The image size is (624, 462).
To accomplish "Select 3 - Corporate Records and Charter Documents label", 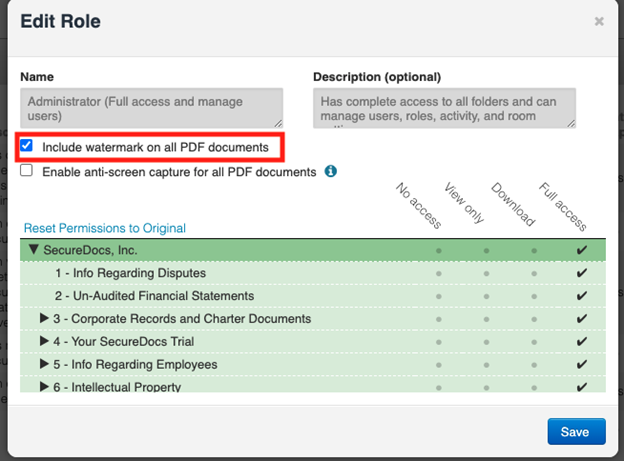I will 182,319.
